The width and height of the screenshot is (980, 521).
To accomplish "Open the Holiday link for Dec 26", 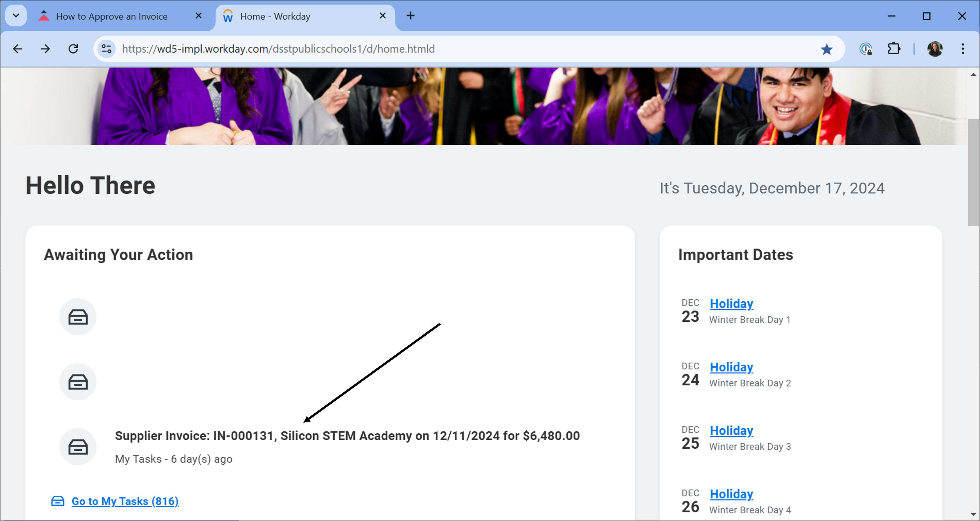I will coord(731,494).
